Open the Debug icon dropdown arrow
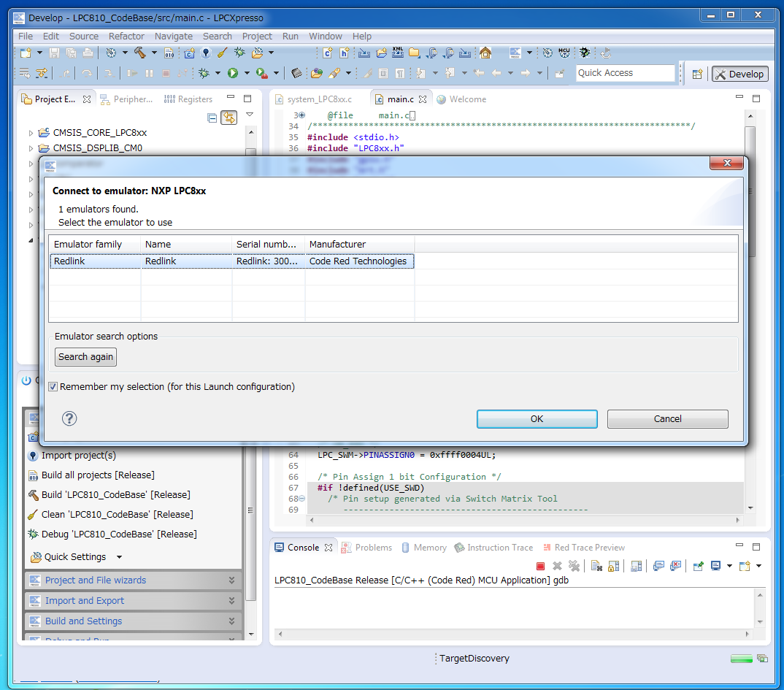 tap(218, 74)
